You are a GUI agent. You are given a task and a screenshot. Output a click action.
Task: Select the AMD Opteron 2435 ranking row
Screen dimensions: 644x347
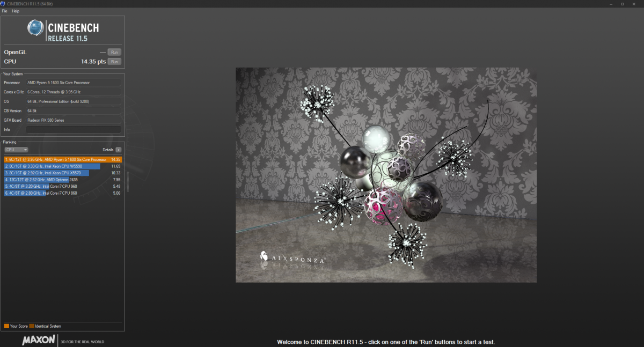coord(63,179)
